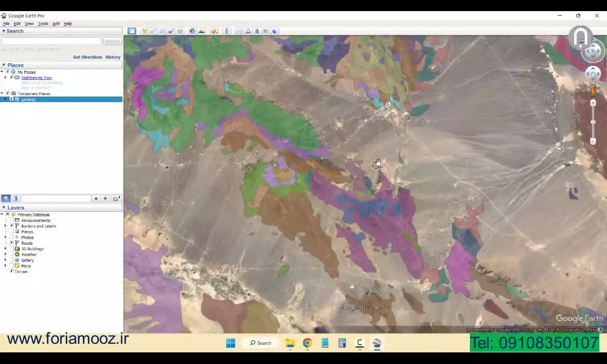Uncheck the Temporary Places checkbox

click(x=7, y=94)
